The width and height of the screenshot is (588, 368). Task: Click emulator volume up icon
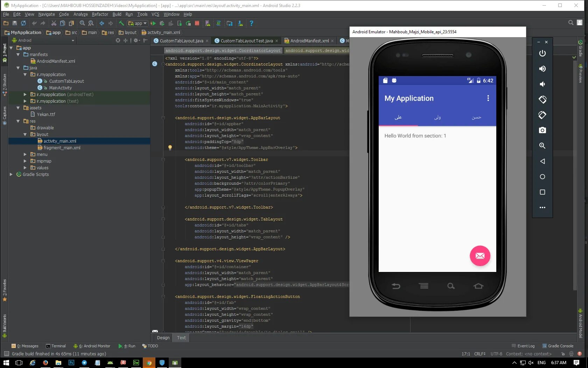pos(542,69)
